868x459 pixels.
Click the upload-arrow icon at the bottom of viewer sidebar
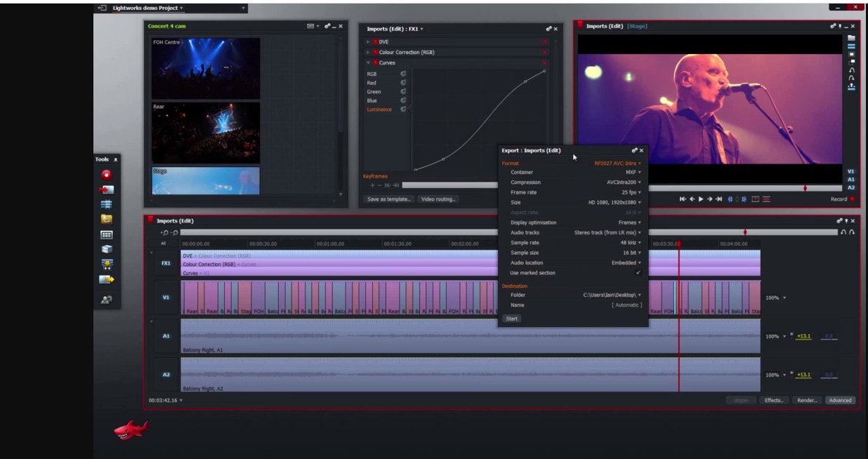coord(851,86)
